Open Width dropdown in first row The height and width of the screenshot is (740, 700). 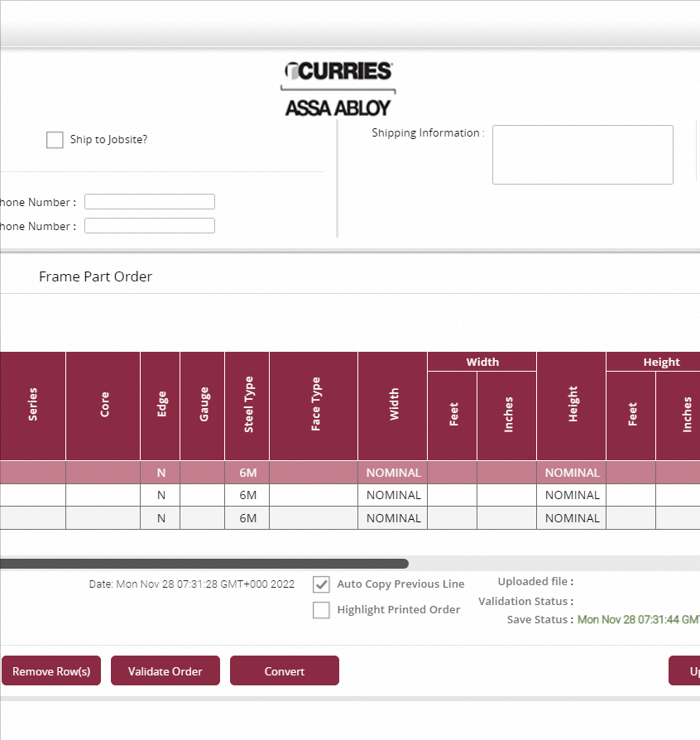click(393, 473)
